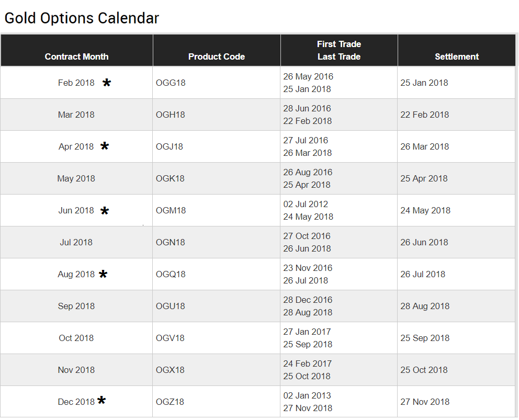
Task: Click the asterisk next to Apr 2018
Action: [x=105, y=146]
